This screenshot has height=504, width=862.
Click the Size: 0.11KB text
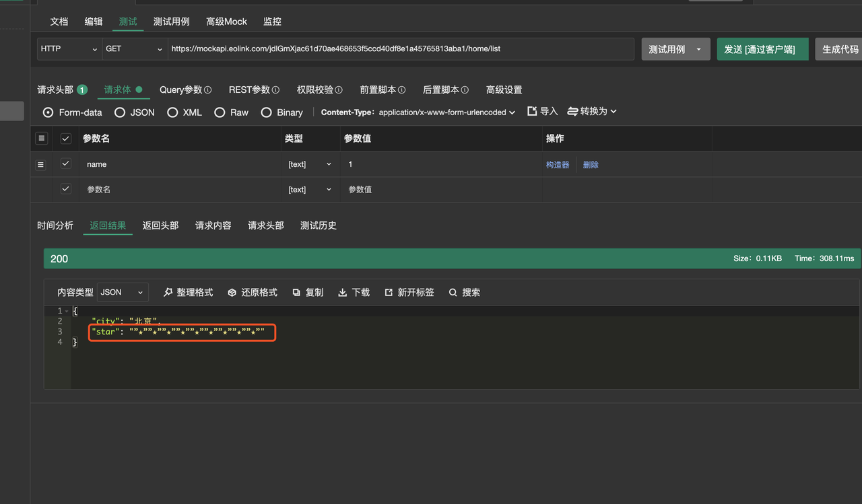pyautogui.click(x=758, y=258)
